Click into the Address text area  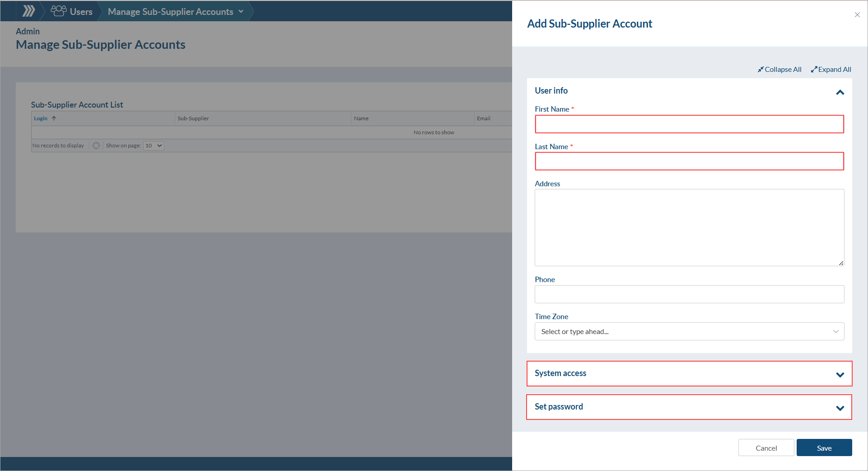(689, 227)
